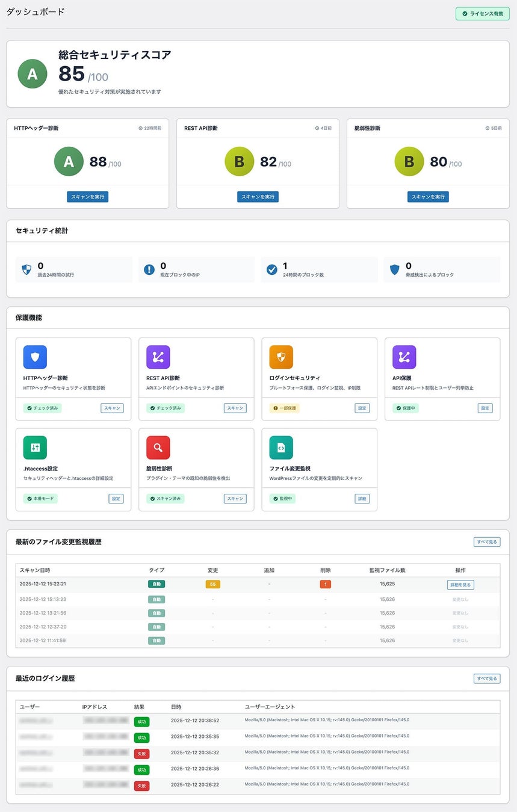Run scan under 脆弱性診断 score card
The image size is (517, 812).
428,197
